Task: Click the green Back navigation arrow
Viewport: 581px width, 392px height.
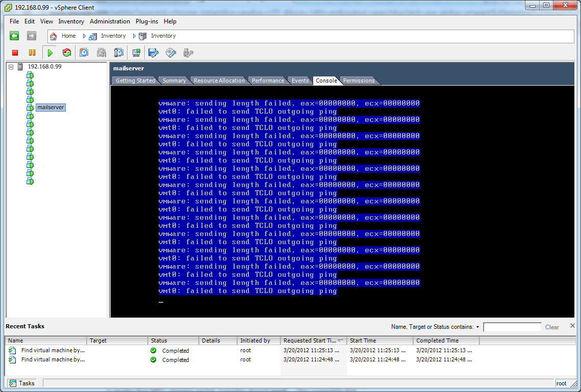Action: click(x=14, y=36)
